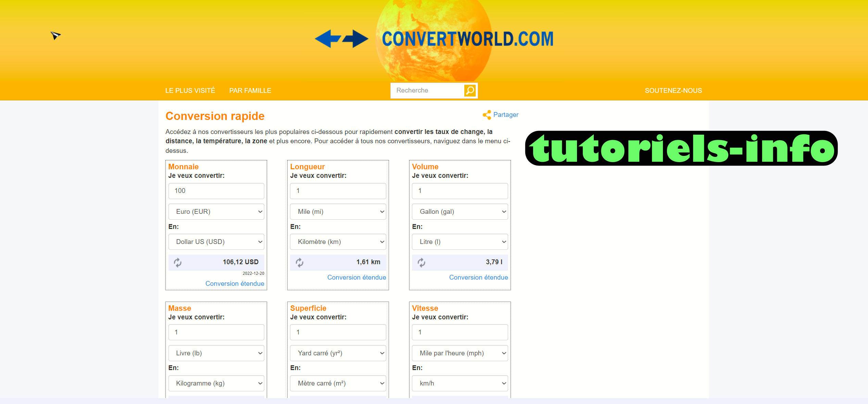Click the Recherche search input field

tap(427, 90)
